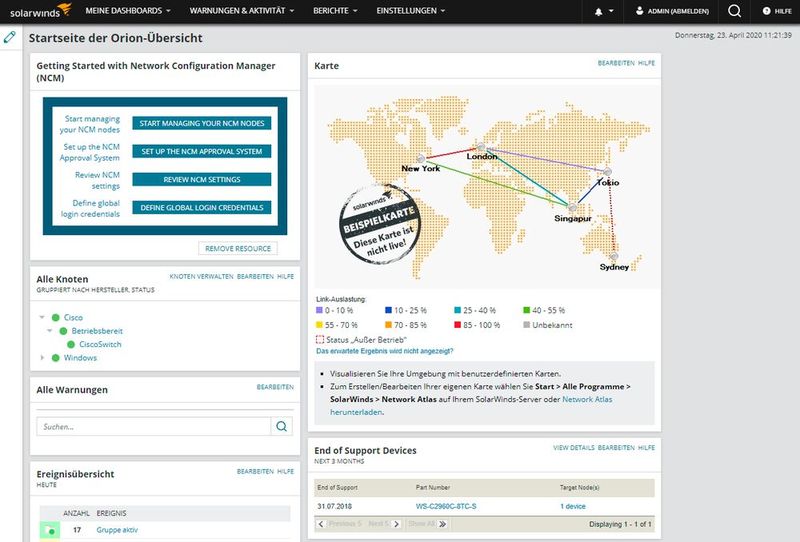Viewport: 800px width, 542px height.
Task: Click Knoten verwalten link
Action: click(x=201, y=277)
